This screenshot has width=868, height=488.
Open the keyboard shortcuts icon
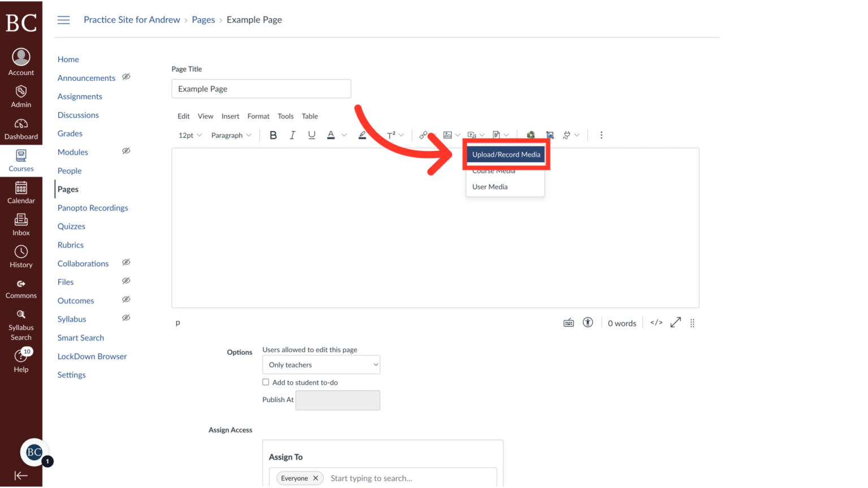click(568, 323)
